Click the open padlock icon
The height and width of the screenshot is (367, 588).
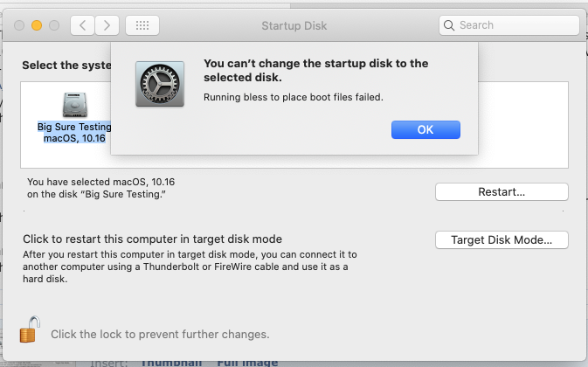coord(30,329)
